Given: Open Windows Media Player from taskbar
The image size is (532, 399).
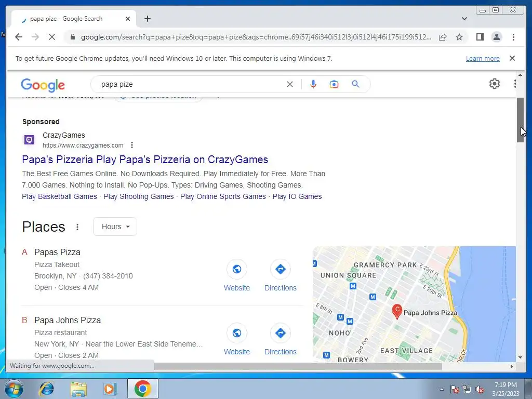Looking at the screenshot, I should (110, 389).
